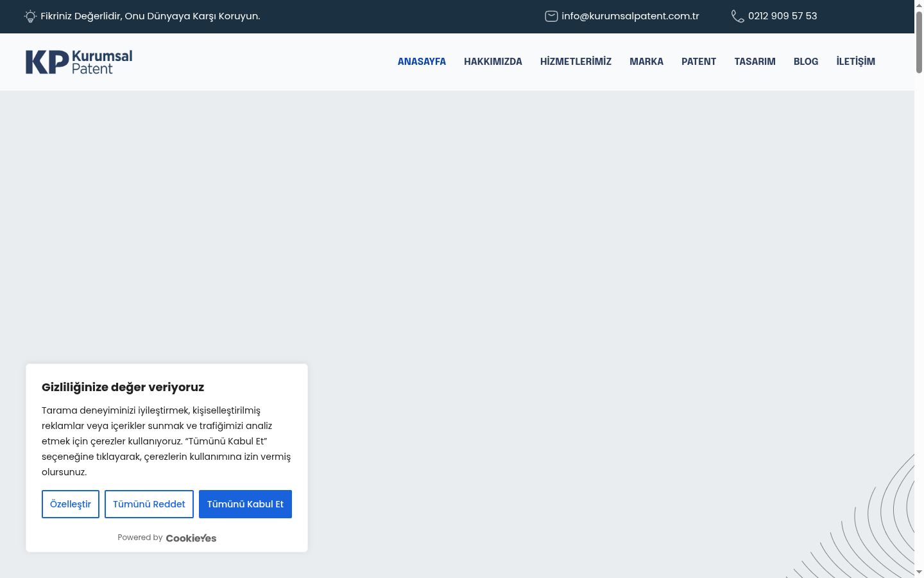This screenshot has width=924, height=578.
Task: Click the "Gizliliğinize değer veriyoruz" heading
Action: coord(123,387)
